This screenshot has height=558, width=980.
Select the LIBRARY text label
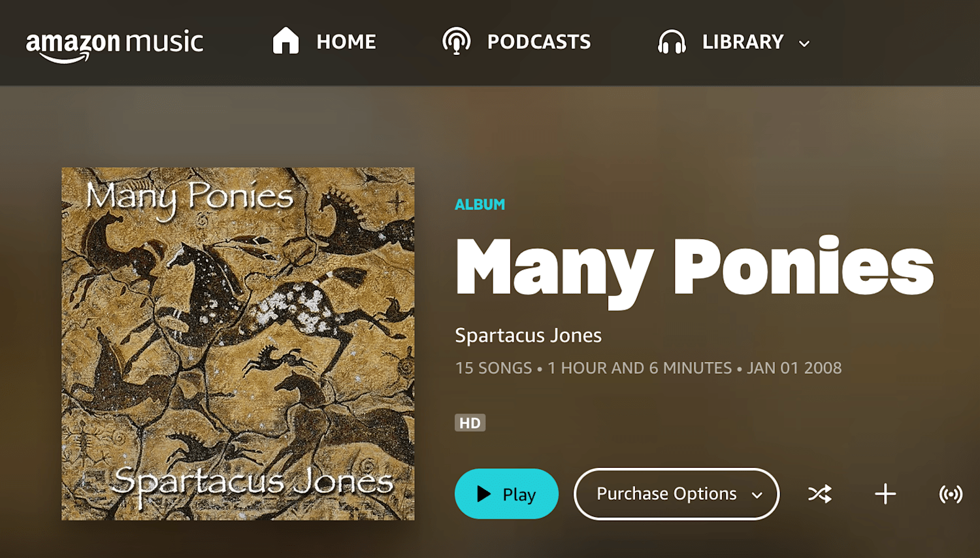pyautogui.click(x=743, y=42)
